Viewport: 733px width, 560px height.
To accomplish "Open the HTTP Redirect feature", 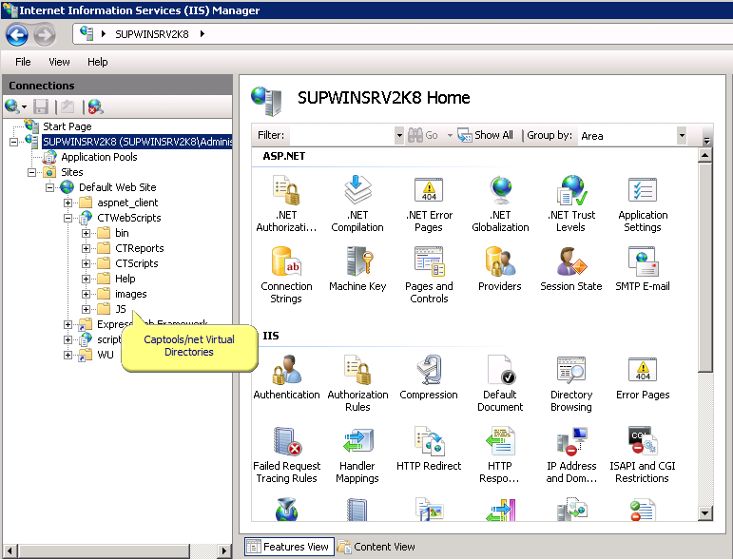I will (429, 449).
